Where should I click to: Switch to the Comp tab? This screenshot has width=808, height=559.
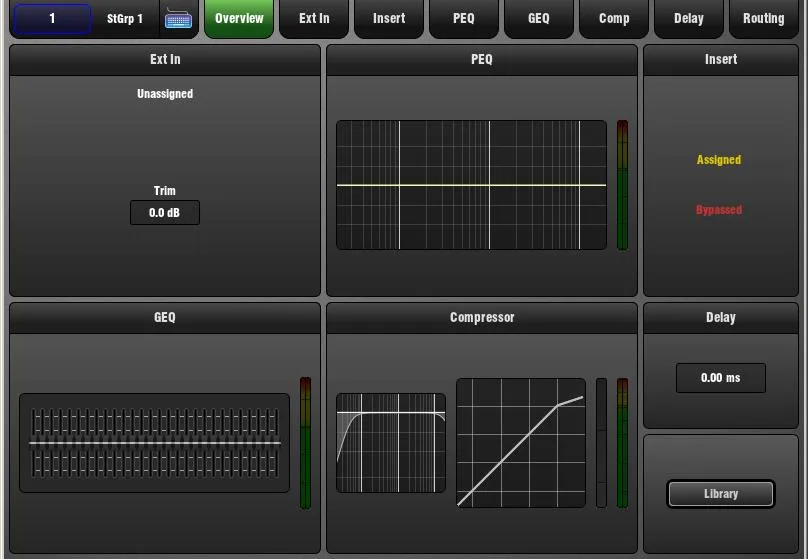tap(614, 19)
